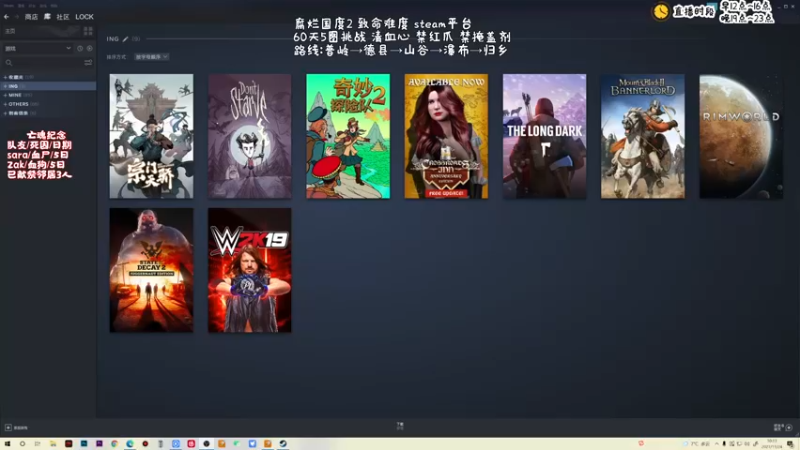Go forward with the right arrow
Image resolution: width=800 pixels, height=450 pixels.
click(16, 17)
